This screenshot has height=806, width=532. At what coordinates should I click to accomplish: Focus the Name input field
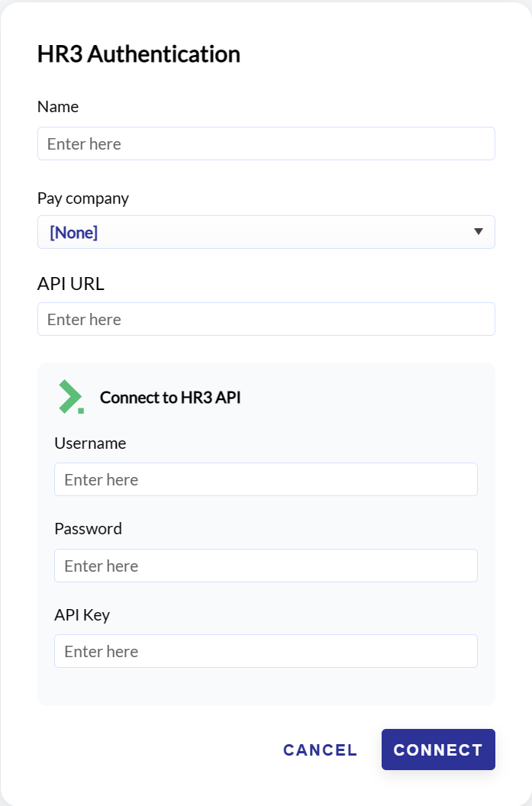point(266,143)
